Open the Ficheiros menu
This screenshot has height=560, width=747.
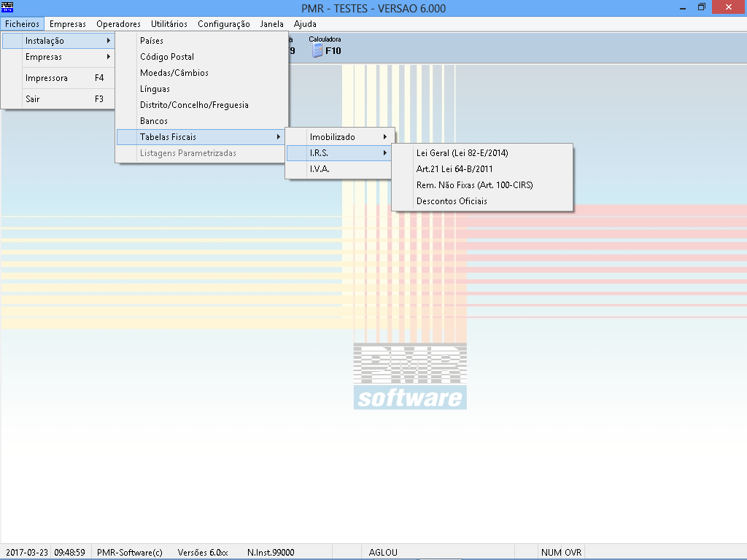coord(23,24)
